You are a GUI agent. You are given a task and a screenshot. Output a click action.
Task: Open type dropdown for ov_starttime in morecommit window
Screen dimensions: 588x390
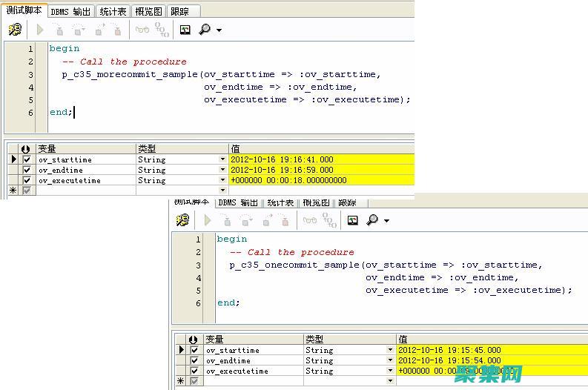(222, 159)
